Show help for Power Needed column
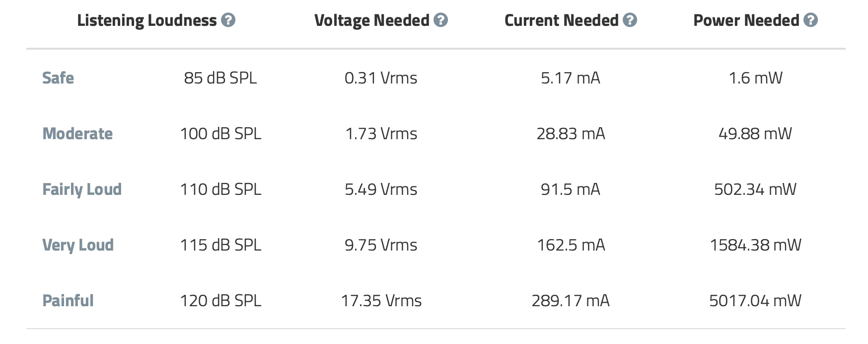Viewport: 868px width, 344px height. pos(810,20)
